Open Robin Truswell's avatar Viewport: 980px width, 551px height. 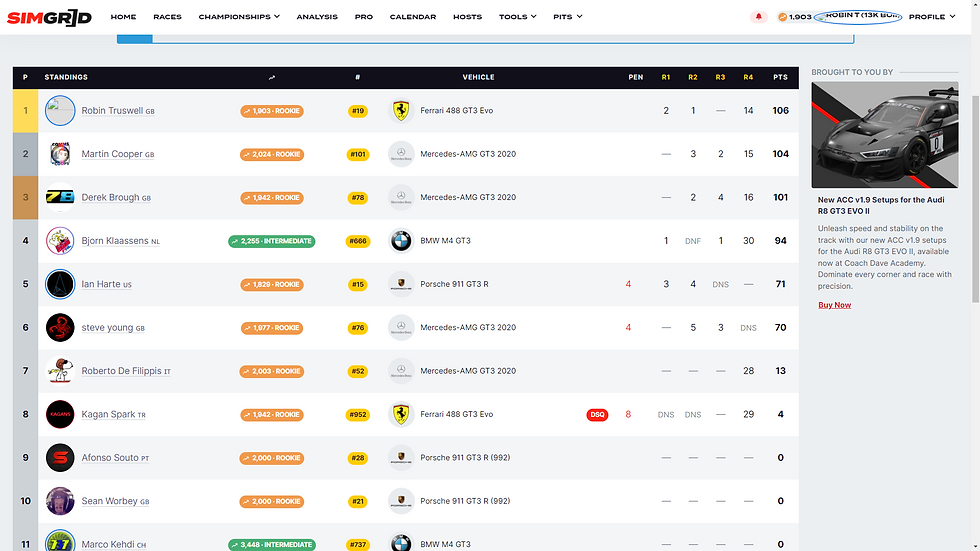click(x=60, y=111)
